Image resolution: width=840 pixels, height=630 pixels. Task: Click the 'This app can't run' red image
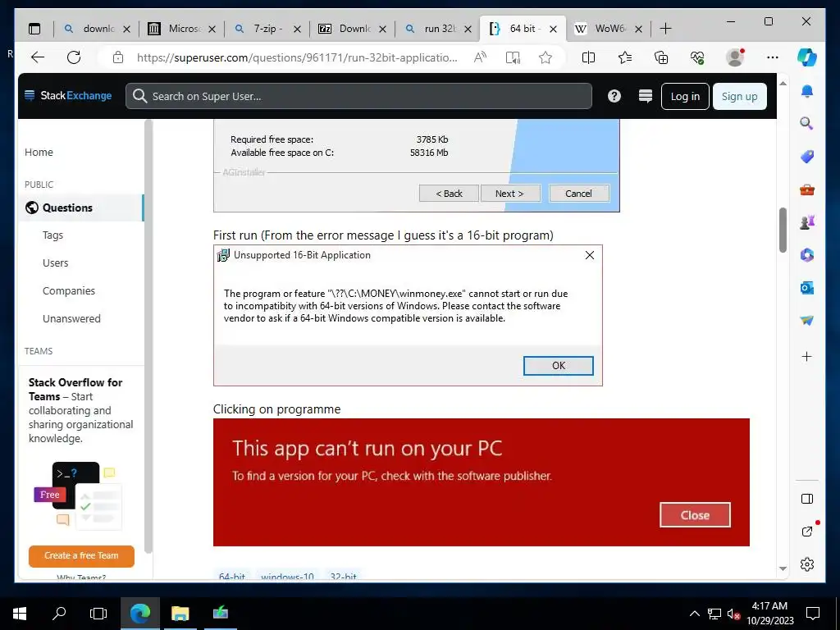tap(481, 482)
